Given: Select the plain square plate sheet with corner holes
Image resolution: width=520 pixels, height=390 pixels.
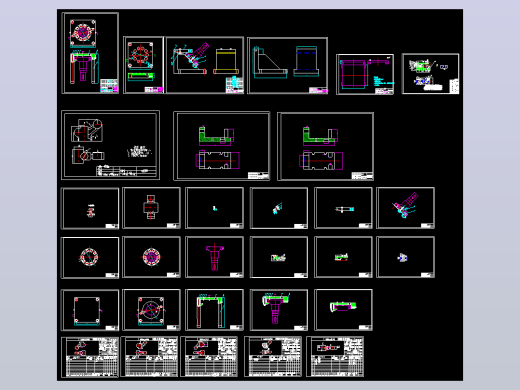Looking at the screenshot, I should pos(90,310).
